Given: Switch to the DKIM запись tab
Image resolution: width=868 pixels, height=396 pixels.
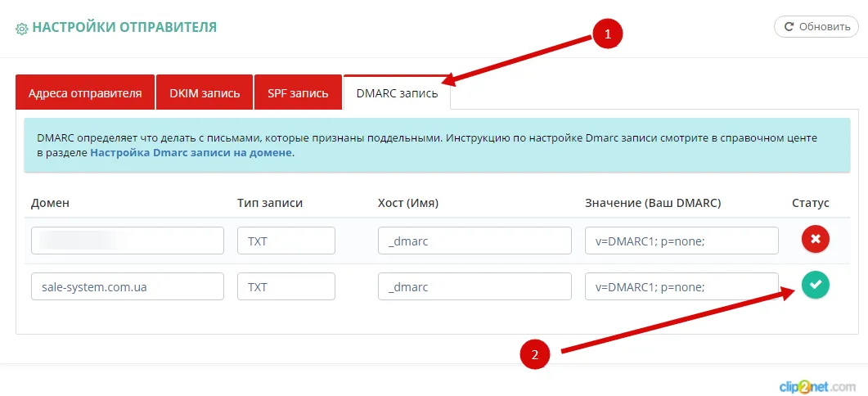Looking at the screenshot, I should pyautogui.click(x=205, y=92).
